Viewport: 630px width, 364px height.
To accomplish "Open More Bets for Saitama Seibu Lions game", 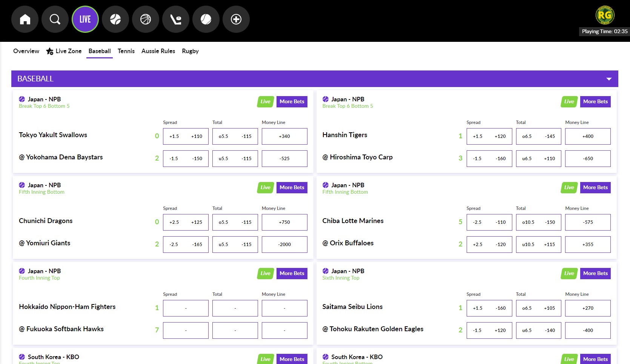I will tap(595, 273).
